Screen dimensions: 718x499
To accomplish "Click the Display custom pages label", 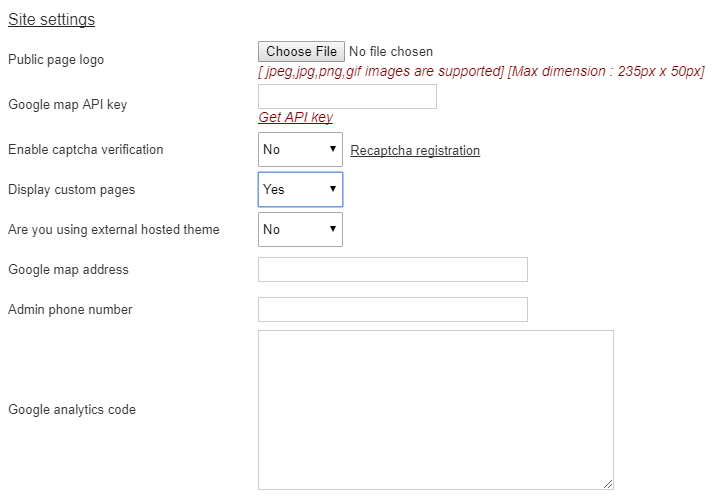I will click(71, 190).
